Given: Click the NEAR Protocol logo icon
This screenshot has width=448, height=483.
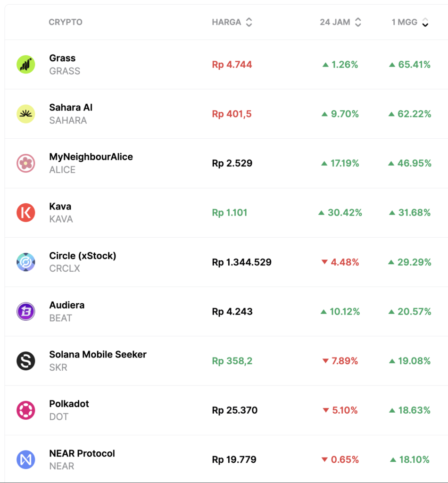Looking at the screenshot, I should 26,460.
